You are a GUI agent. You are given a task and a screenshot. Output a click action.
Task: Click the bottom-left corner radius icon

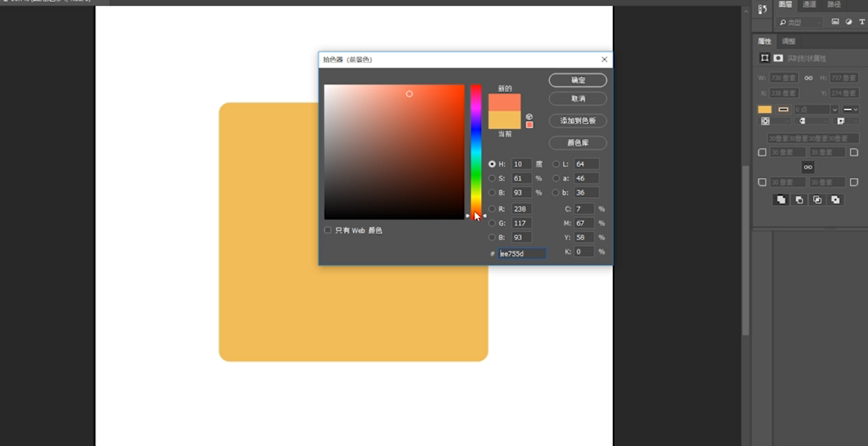(x=762, y=183)
